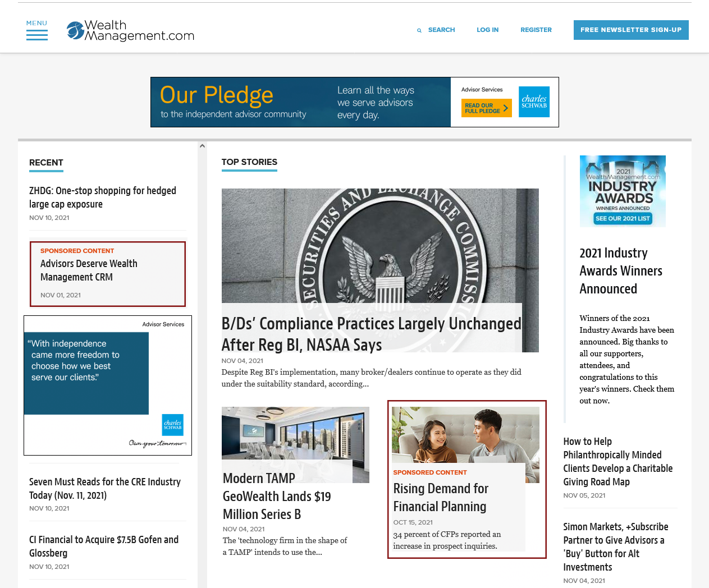Click the 2021 Industry Awards badge image
709x588 pixels.
pyautogui.click(x=623, y=191)
